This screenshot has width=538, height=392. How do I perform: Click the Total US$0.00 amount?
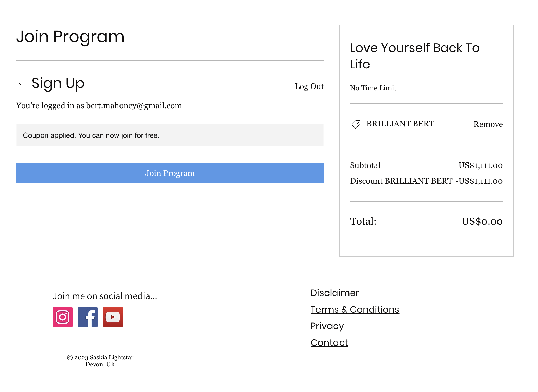coord(482,221)
